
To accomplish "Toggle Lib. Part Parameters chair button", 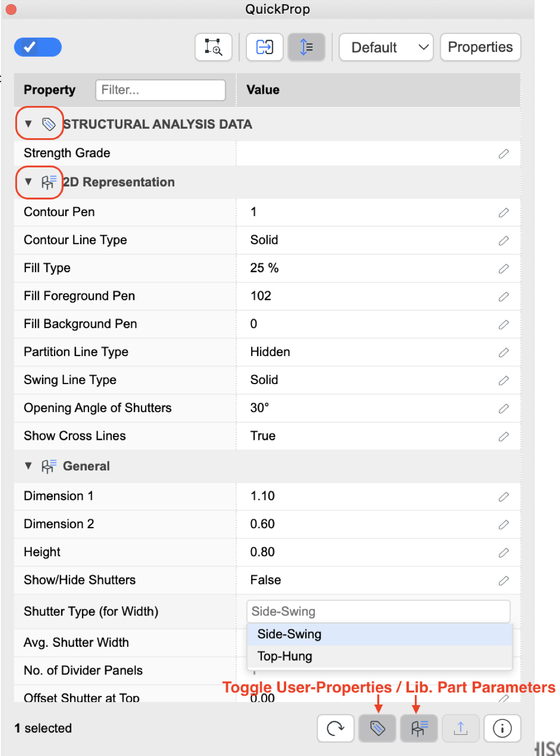I will pos(419,728).
